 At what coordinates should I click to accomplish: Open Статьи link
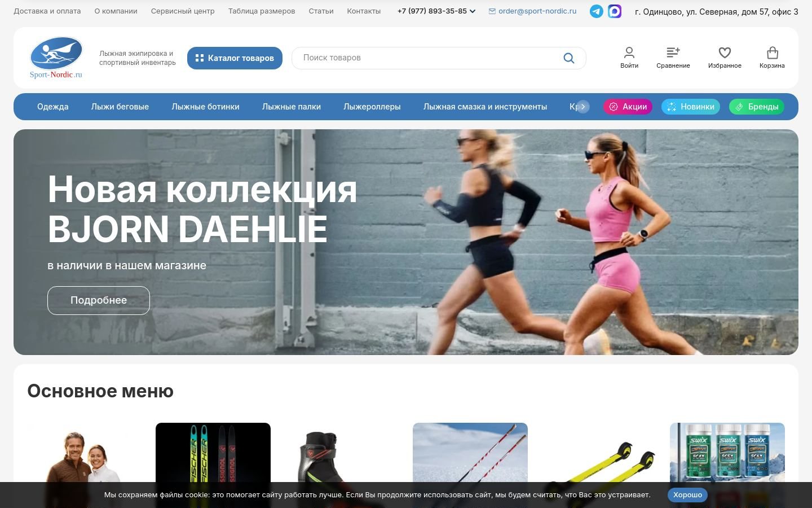pyautogui.click(x=321, y=11)
